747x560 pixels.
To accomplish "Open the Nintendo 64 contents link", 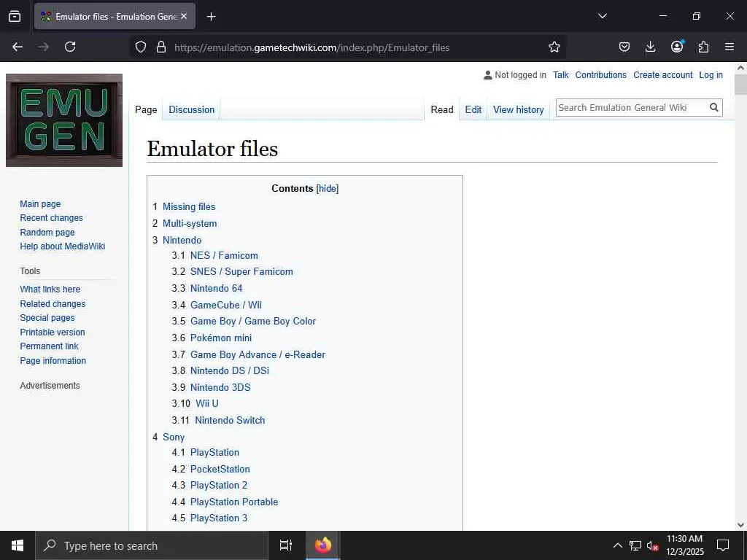I will click(x=216, y=288).
